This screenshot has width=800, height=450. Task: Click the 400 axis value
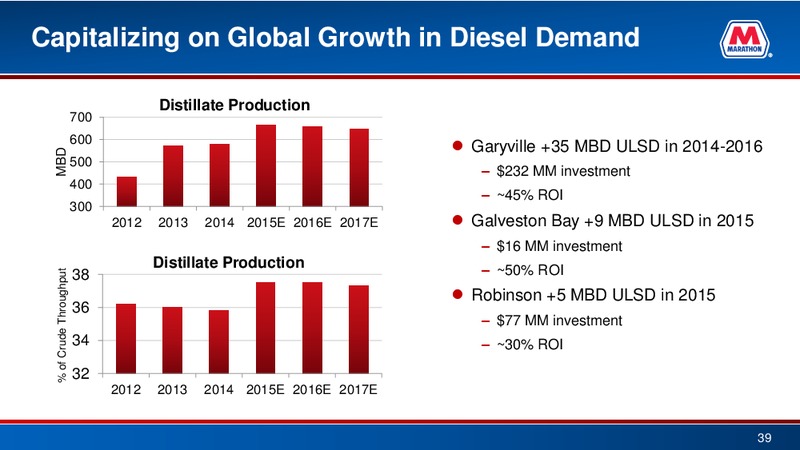(81, 185)
